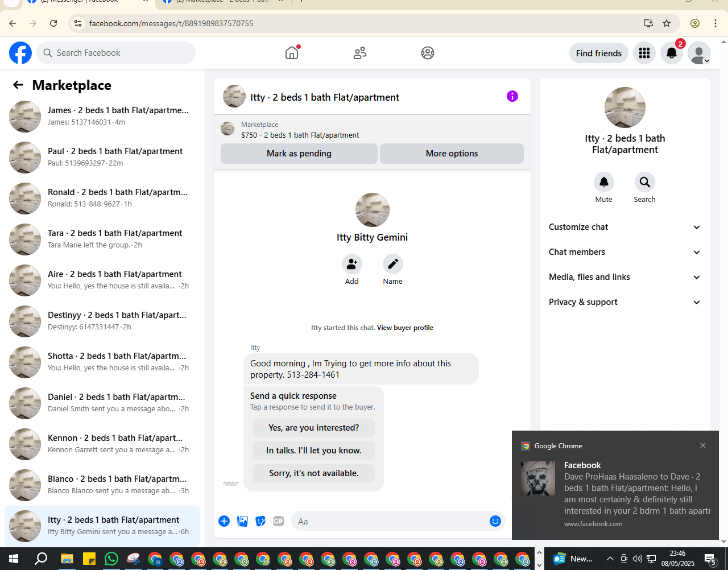Attach a photo using the image icon
The image size is (728, 570).
(x=243, y=521)
